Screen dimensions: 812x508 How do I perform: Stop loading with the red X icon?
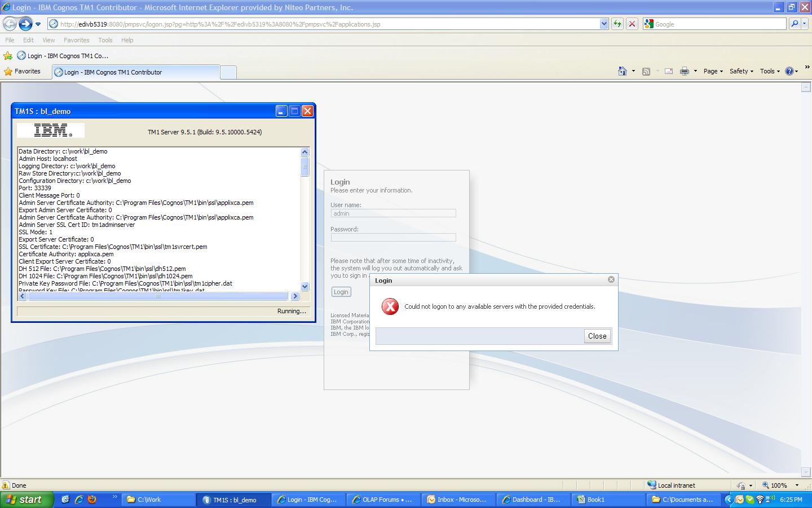pyautogui.click(x=632, y=24)
